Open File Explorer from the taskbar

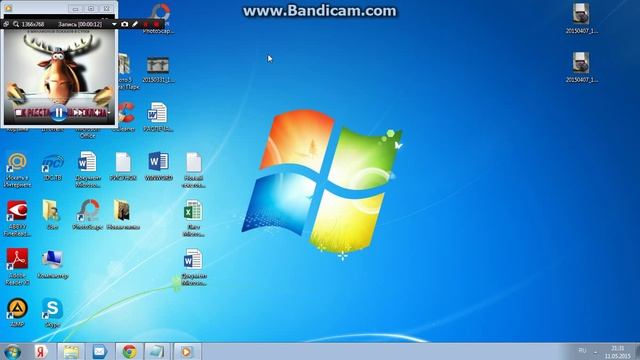coord(71,351)
